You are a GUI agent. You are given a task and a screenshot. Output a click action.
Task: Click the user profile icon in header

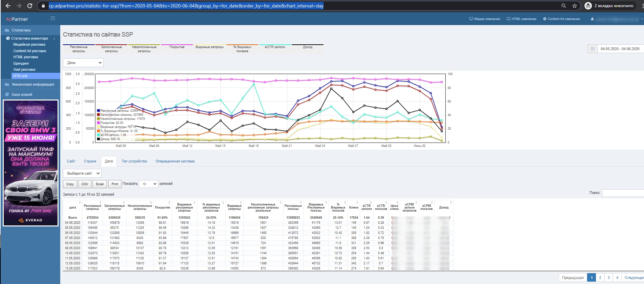pyautogui.click(x=592, y=19)
